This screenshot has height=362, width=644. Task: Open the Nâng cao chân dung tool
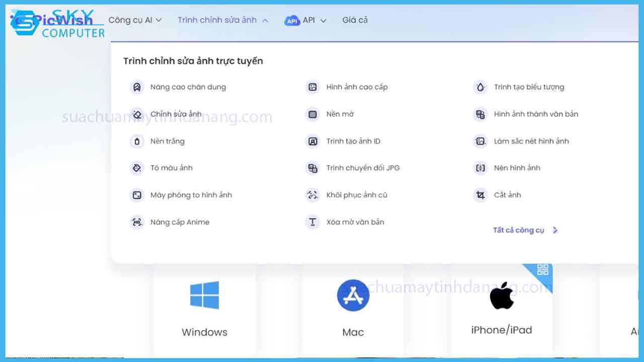[188, 87]
